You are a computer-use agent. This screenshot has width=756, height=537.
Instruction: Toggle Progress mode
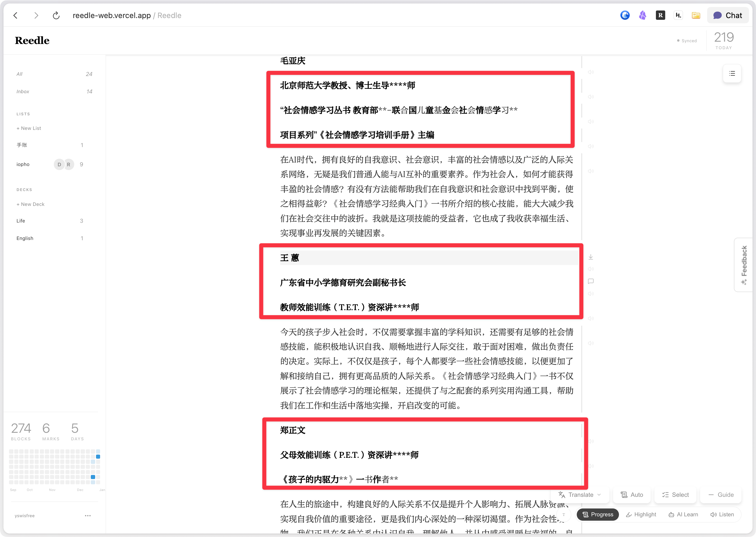click(x=597, y=515)
